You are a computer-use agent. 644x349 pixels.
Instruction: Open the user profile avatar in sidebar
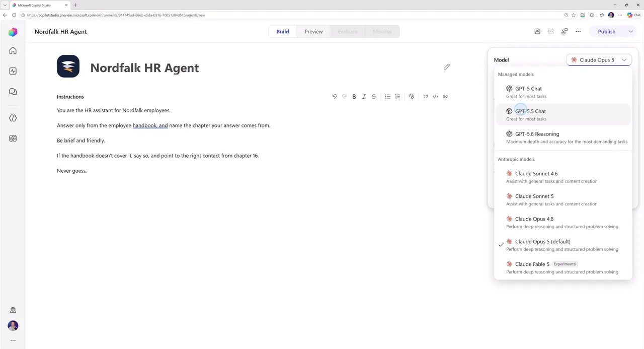pos(13,326)
